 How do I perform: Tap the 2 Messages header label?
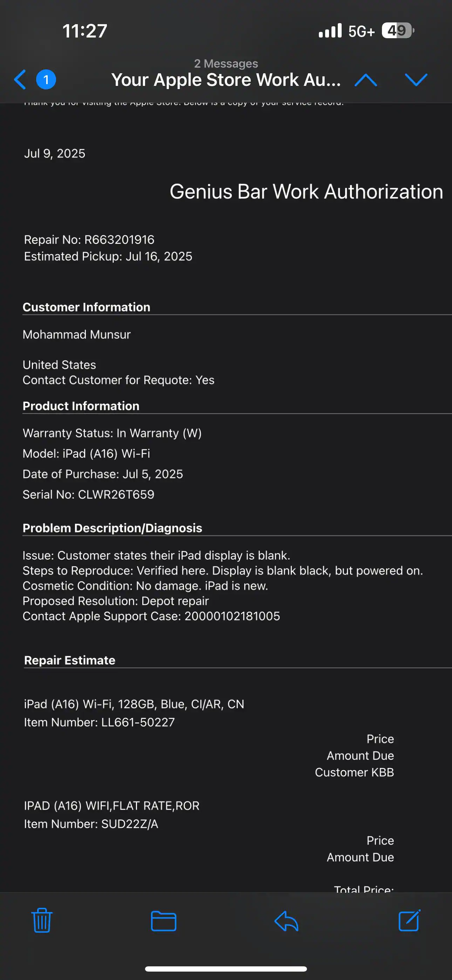226,63
